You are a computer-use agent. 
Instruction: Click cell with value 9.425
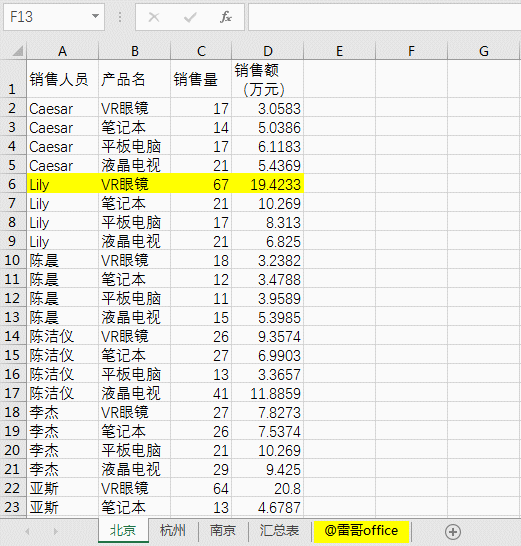(268, 469)
